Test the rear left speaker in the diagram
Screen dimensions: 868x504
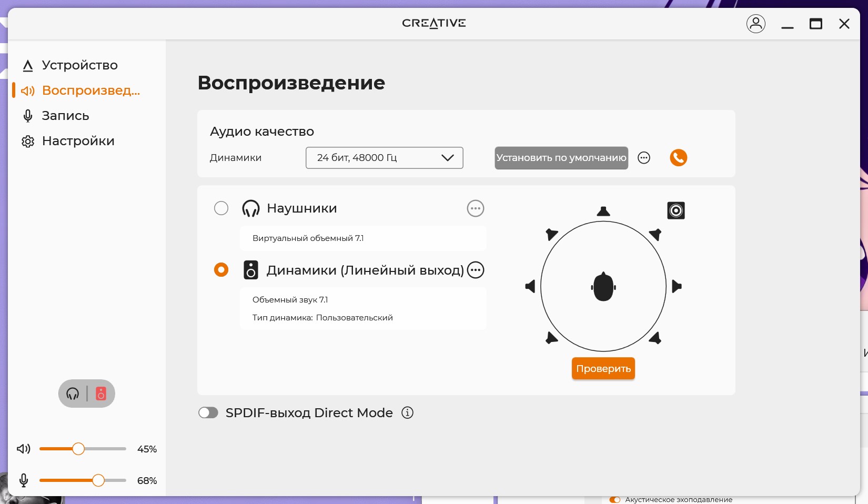click(x=551, y=338)
